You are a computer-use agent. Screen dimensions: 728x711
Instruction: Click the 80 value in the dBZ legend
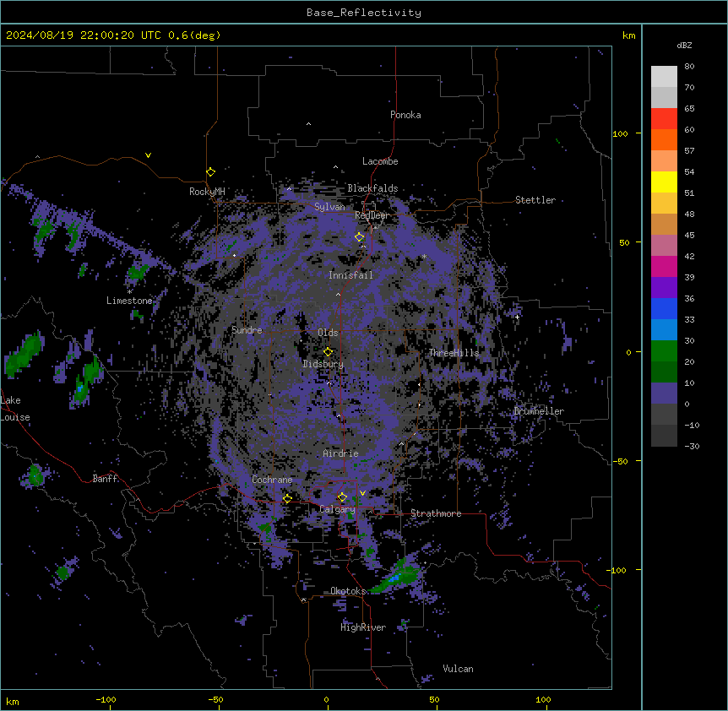click(x=689, y=67)
